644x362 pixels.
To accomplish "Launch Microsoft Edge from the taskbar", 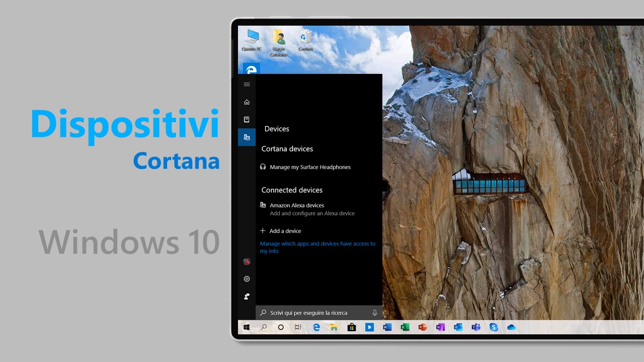I will coord(316,327).
